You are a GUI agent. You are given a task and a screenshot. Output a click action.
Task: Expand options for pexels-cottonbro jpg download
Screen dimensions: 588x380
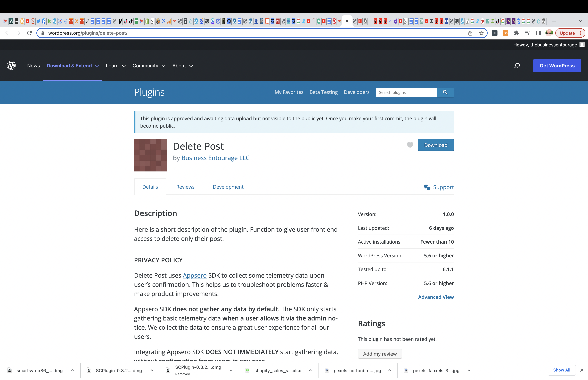click(x=390, y=370)
